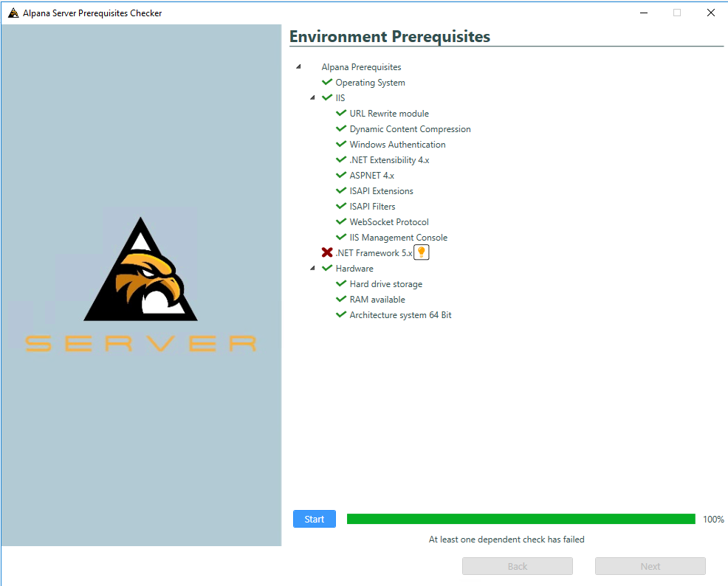Select the ASPNET 4.x row
Viewport: 728px width, 586px height.
pos(371,176)
